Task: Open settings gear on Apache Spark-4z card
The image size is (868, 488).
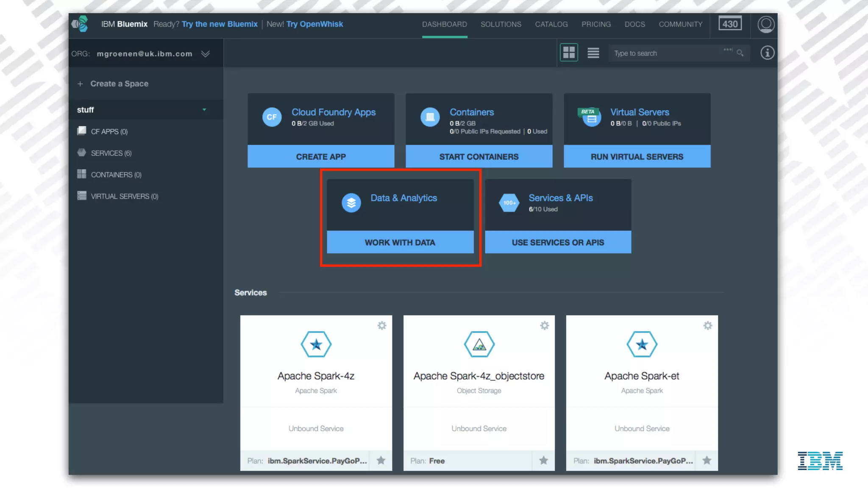Action: pyautogui.click(x=382, y=325)
